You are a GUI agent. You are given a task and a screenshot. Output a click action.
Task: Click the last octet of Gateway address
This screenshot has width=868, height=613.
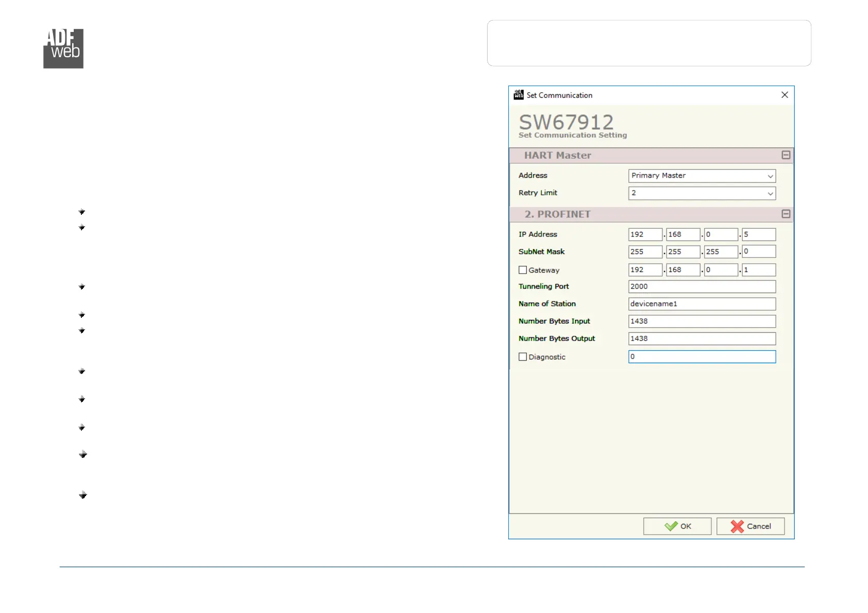[x=758, y=270]
